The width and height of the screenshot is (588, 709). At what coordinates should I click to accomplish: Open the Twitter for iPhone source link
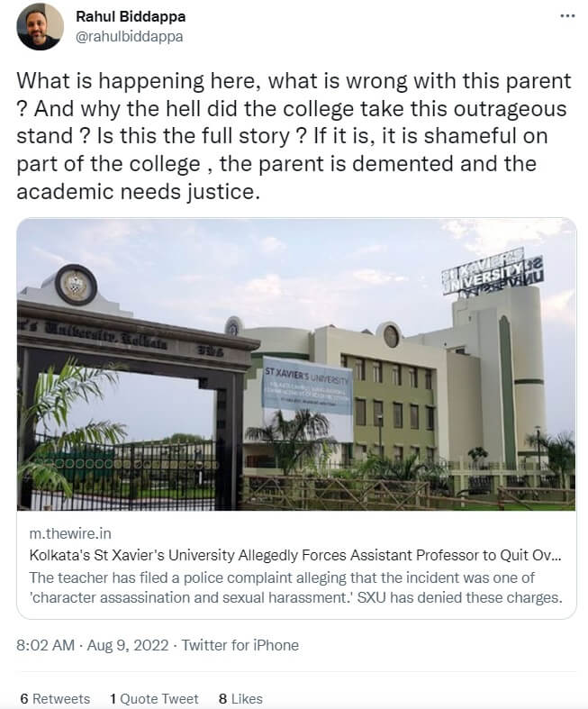point(240,645)
